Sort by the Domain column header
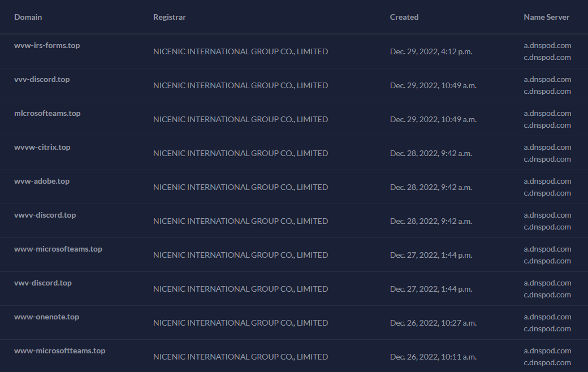This screenshot has width=588, height=372. tap(28, 18)
